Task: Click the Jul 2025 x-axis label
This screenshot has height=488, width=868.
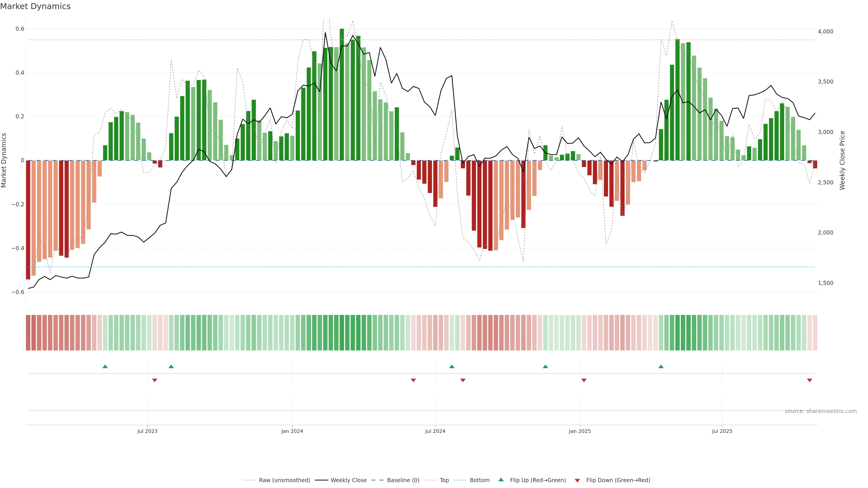Action: (x=722, y=431)
